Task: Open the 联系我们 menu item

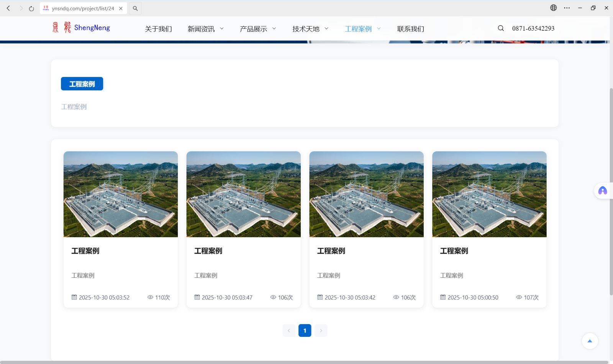Action: pyautogui.click(x=410, y=29)
